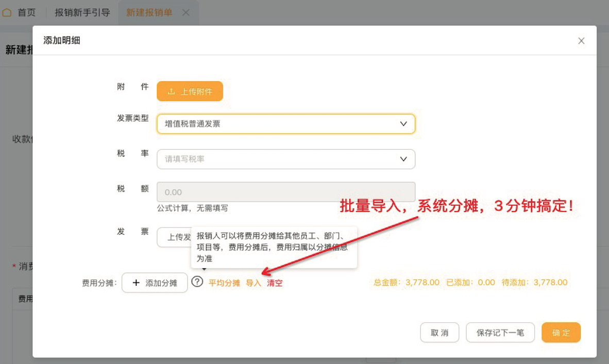This screenshot has width=609, height=364.
Task: Click the home icon in the top navigation bar
Action: (x=7, y=12)
